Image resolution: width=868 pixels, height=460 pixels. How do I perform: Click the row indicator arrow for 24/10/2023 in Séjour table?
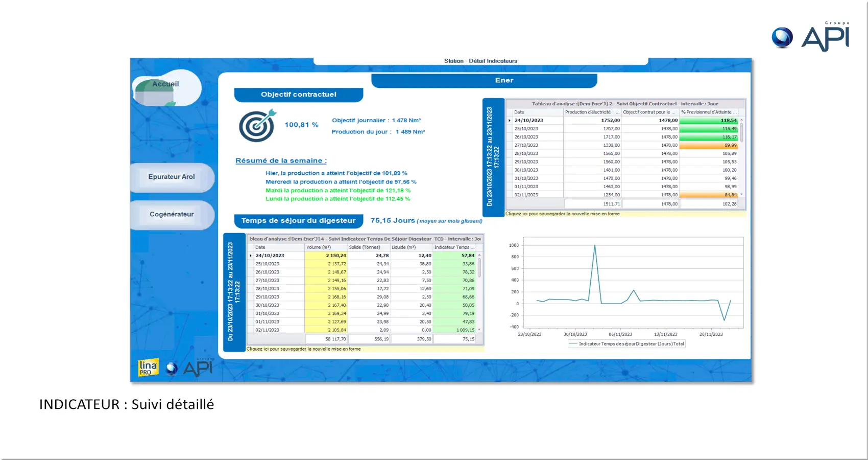coord(250,256)
